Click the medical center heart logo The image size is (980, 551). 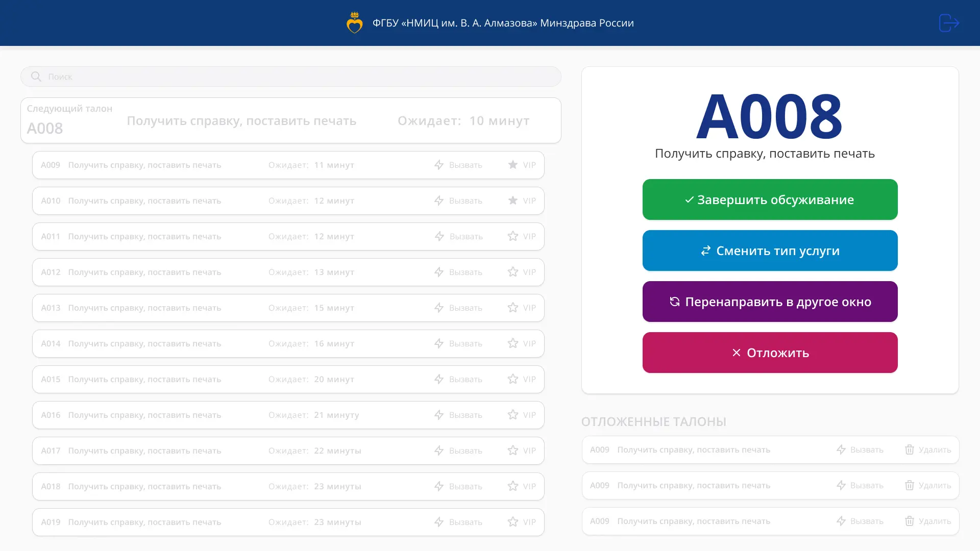(x=355, y=22)
